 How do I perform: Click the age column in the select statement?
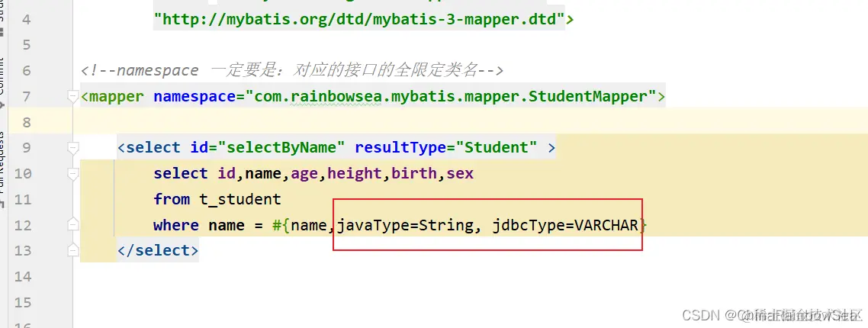tap(304, 174)
